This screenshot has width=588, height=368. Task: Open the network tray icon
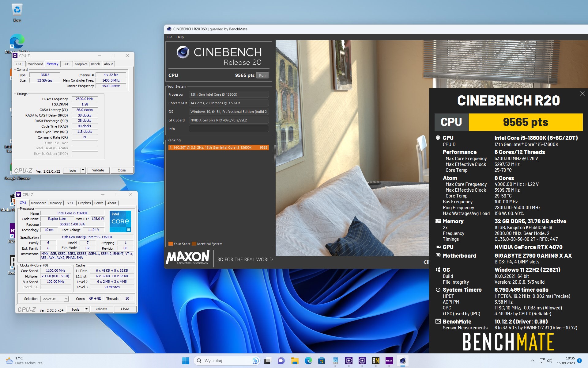pos(542,361)
